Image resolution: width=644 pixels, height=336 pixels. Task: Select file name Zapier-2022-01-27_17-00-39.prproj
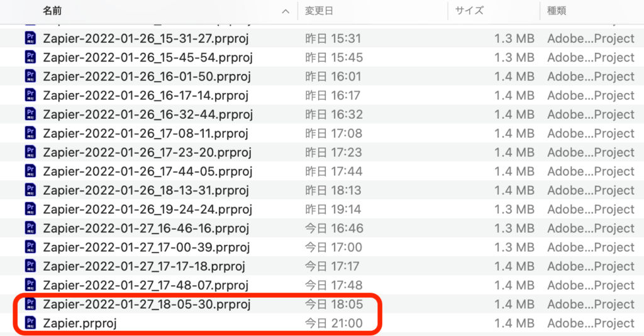tap(146, 247)
